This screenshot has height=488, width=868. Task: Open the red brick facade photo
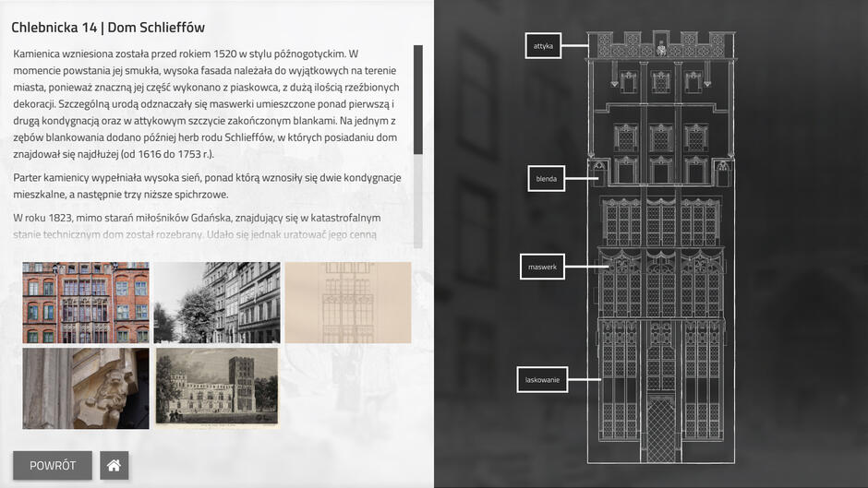pyautogui.click(x=86, y=303)
